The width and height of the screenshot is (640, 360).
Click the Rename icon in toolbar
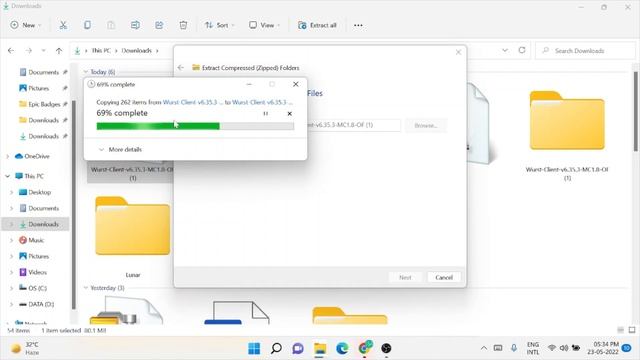tap(135, 25)
